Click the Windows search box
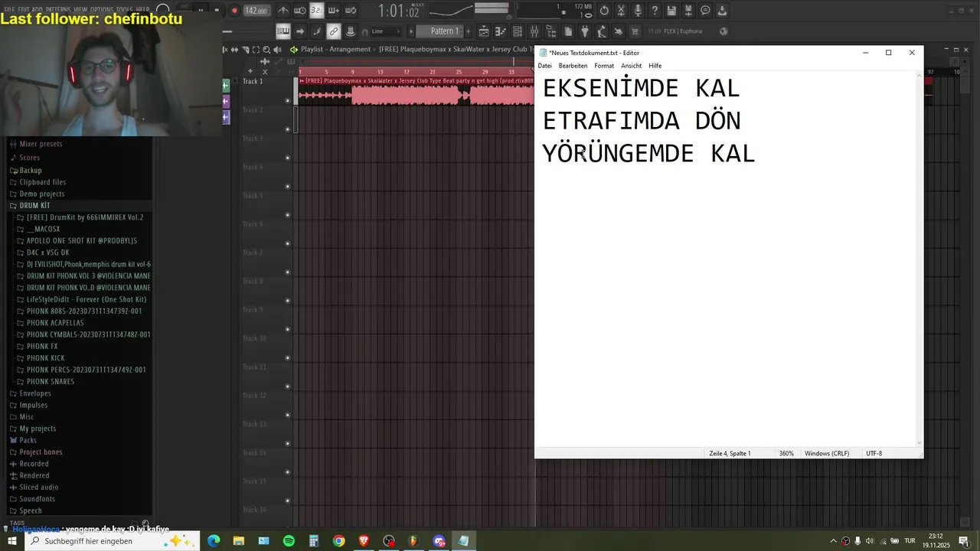Viewport: 980px width, 551px height. (113, 541)
